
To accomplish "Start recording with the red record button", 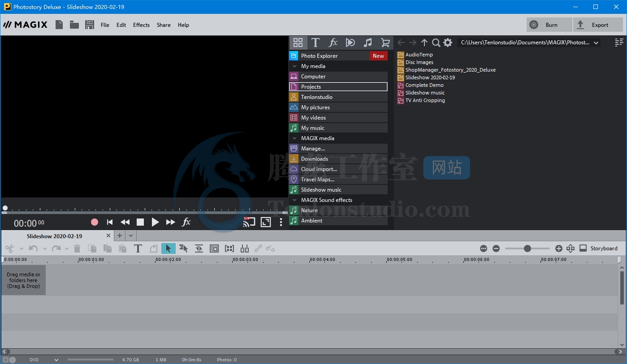I will point(95,222).
